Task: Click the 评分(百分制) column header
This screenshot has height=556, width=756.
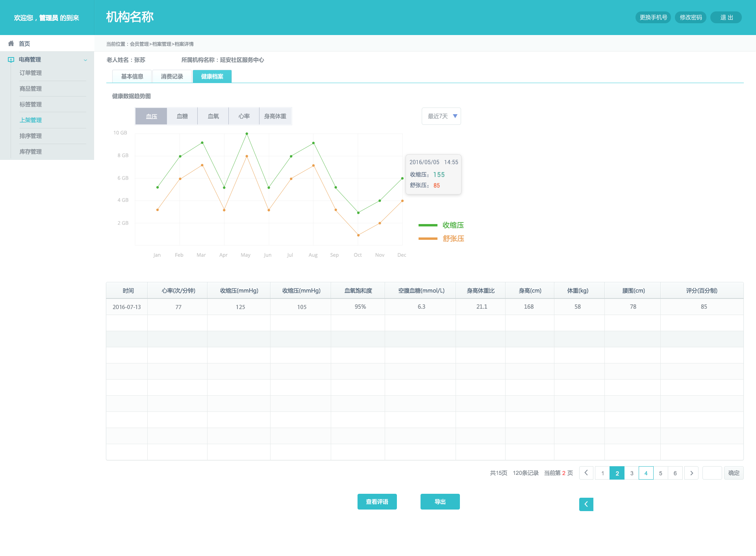Action: tap(702, 291)
